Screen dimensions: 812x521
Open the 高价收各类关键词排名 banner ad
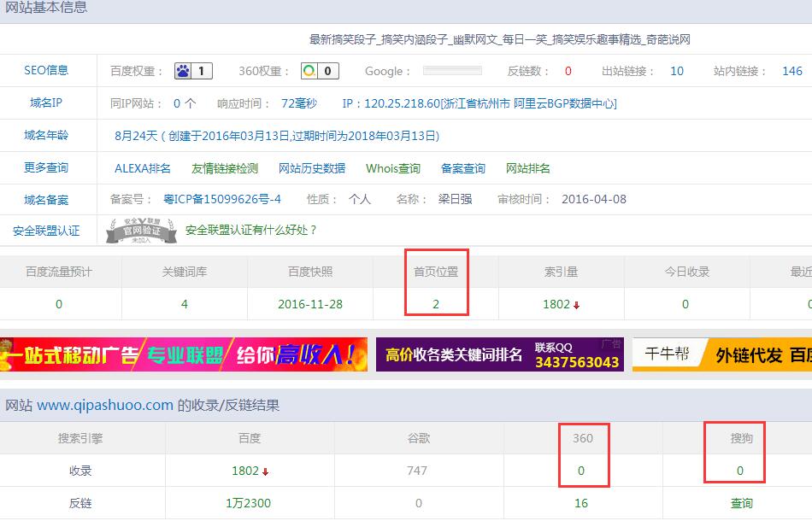500,354
